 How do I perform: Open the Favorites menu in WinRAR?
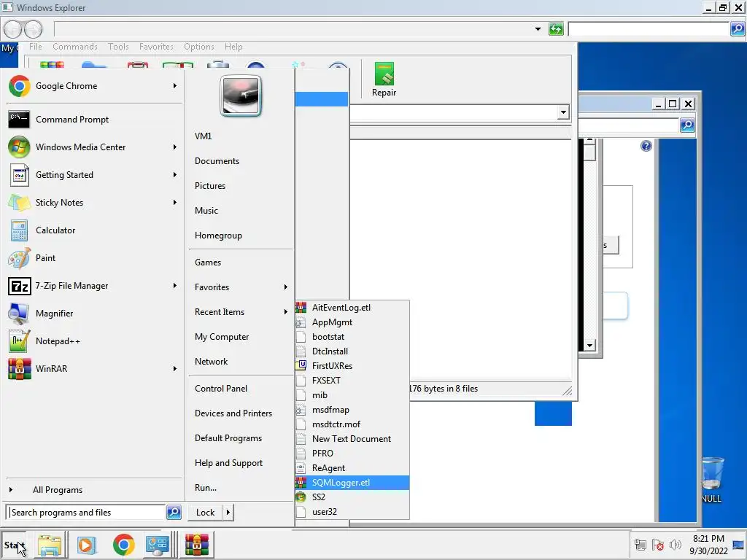pyautogui.click(x=156, y=47)
